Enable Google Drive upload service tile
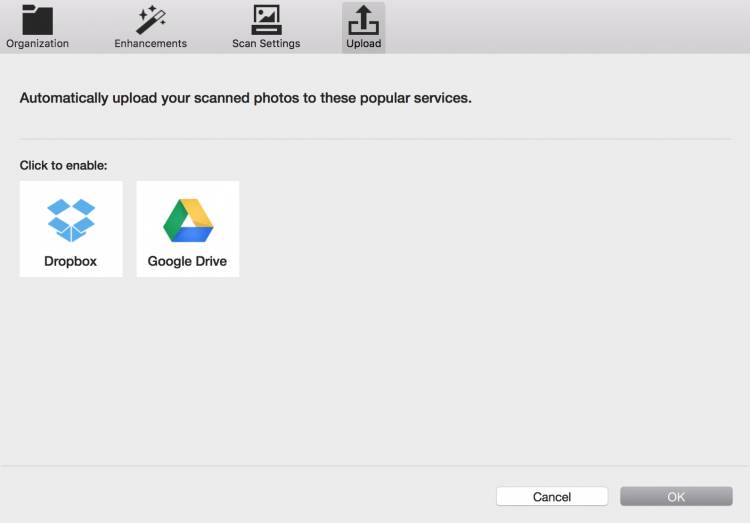This screenshot has width=750, height=523. (x=188, y=229)
